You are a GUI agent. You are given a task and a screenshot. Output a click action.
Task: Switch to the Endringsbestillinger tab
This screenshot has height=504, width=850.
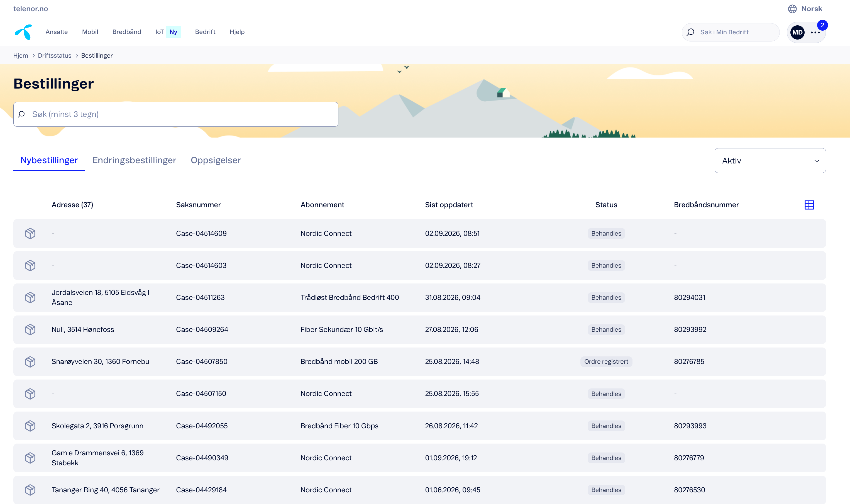pos(134,160)
